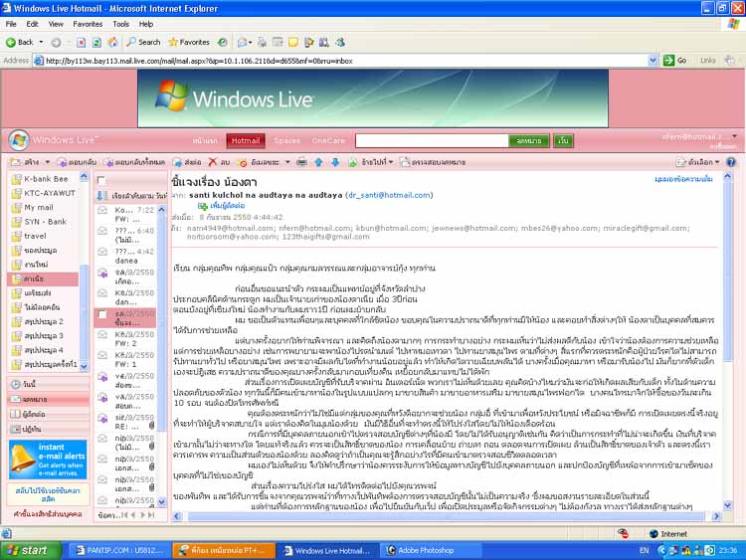Screen dimensions: 746x560
Task: Switch to the OneCare tab
Action: point(328,140)
